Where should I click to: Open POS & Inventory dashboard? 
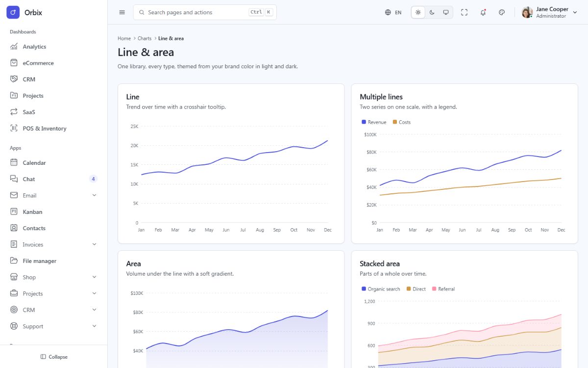pos(53,128)
